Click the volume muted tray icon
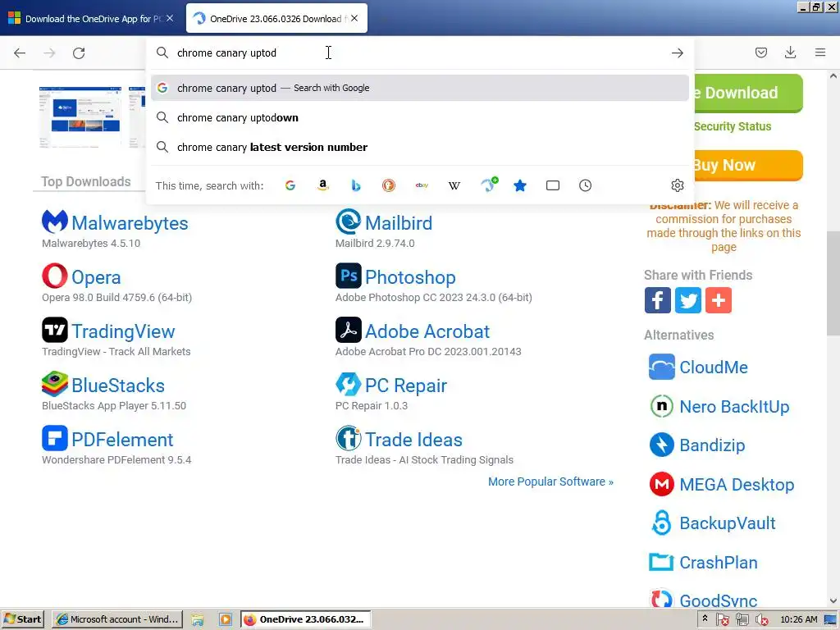840x630 pixels. click(x=762, y=620)
